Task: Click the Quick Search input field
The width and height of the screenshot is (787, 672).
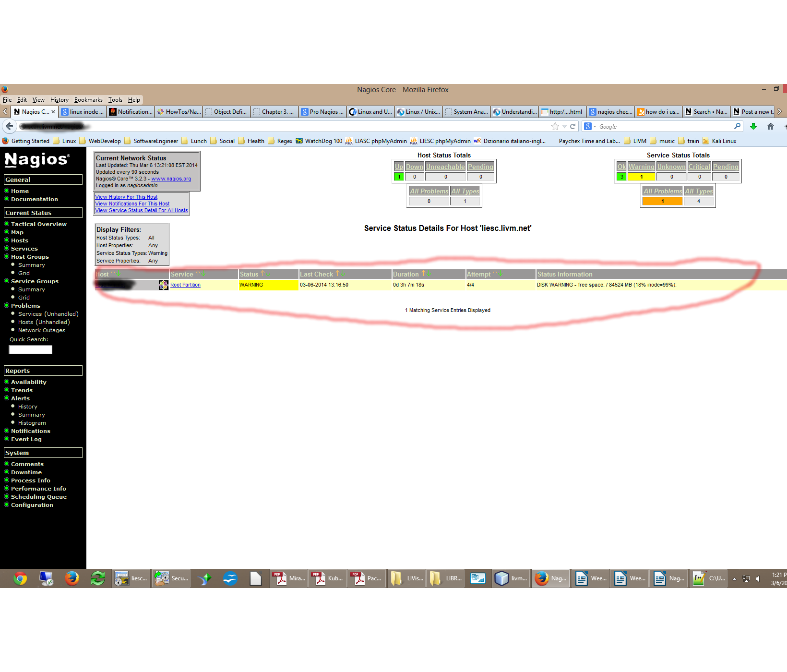Action: (x=31, y=350)
